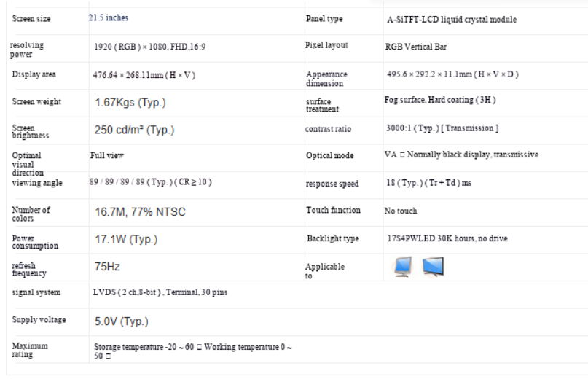Click the Storage temperature maximum rating text
The image size is (588, 379).
(x=193, y=351)
